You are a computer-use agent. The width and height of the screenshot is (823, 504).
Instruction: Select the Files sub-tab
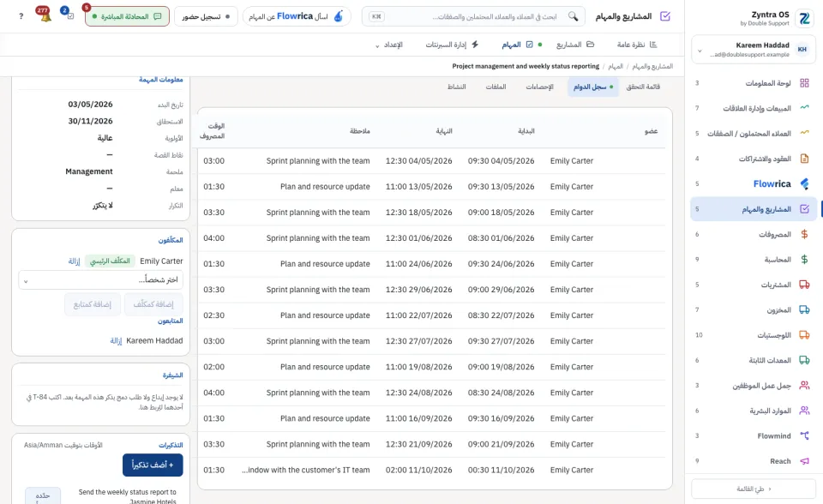[496, 87]
